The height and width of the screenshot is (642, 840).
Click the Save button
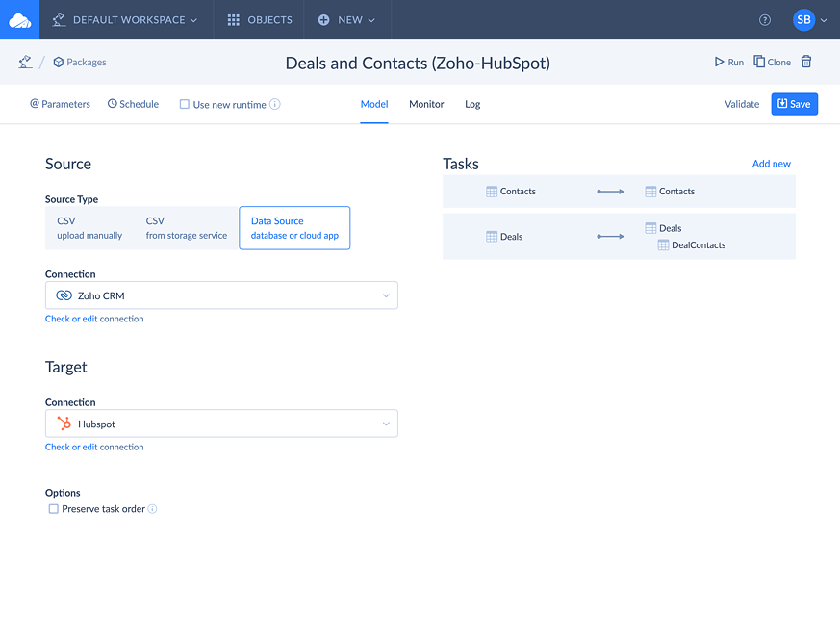tap(794, 104)
